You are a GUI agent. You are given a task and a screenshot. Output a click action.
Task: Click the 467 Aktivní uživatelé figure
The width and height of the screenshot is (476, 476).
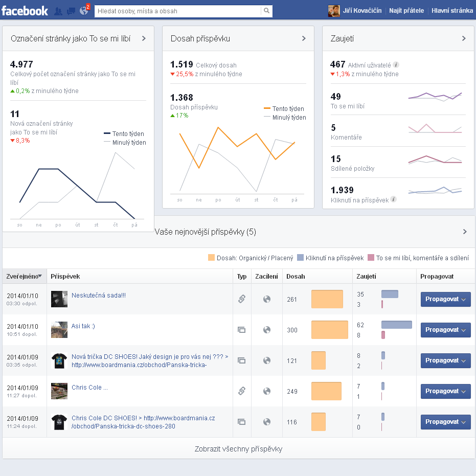click(337, 64)
